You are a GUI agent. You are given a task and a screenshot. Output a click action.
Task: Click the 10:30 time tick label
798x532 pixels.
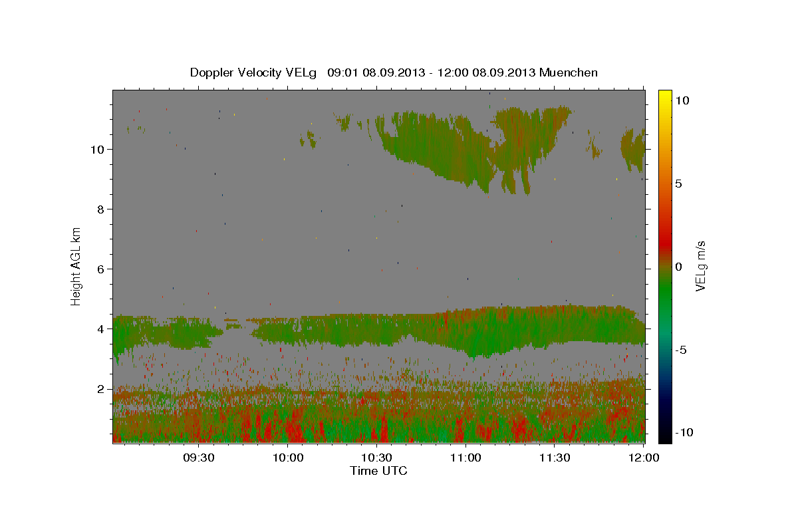point(376,458)
